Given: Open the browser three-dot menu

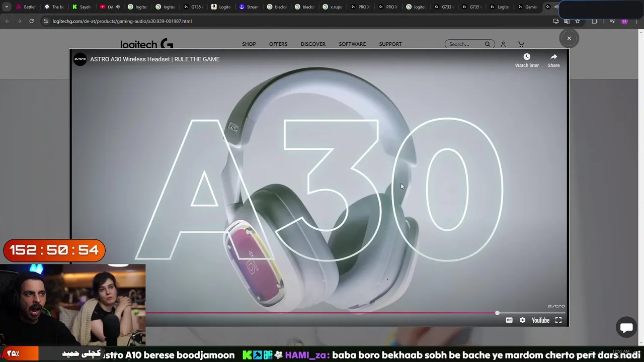Looking at the screenshot, I should [x=637, y=21].
